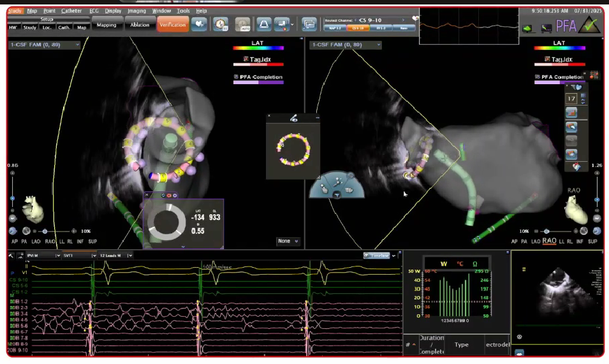Click the clock timer icon in toolbar

click(221, 24)
